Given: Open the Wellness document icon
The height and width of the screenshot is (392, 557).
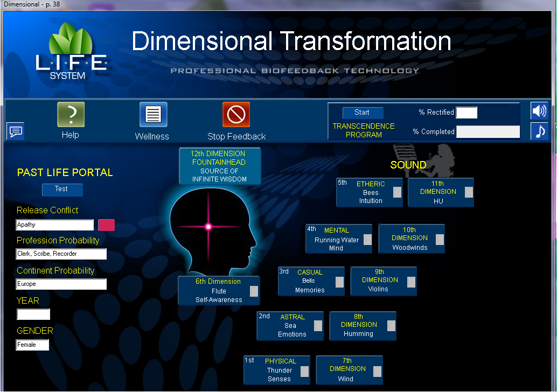Looking at the screenshot, I should tap(153, 114).
